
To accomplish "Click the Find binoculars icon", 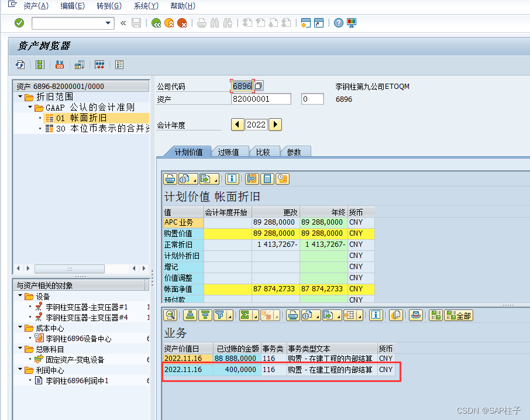I will click(x=215, y=23).
